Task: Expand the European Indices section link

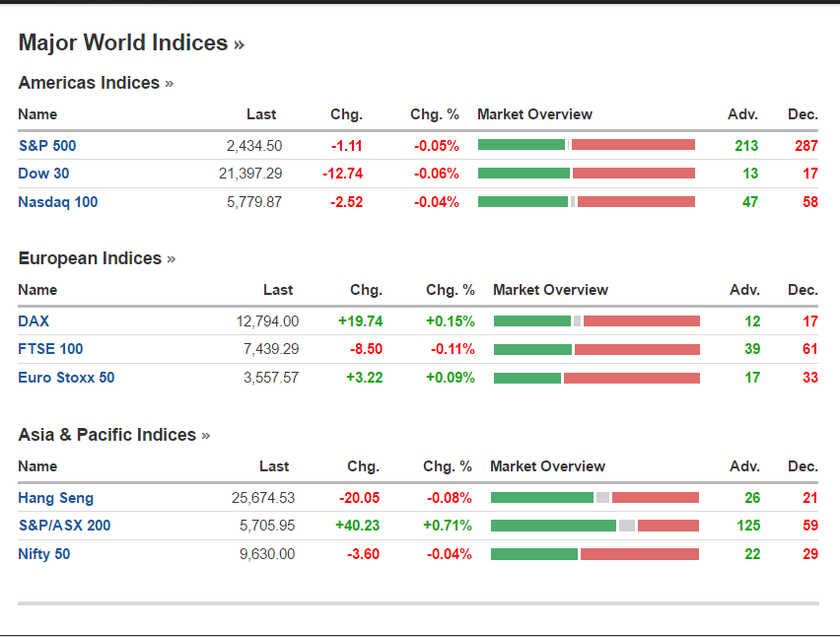Action: point(97,258)
